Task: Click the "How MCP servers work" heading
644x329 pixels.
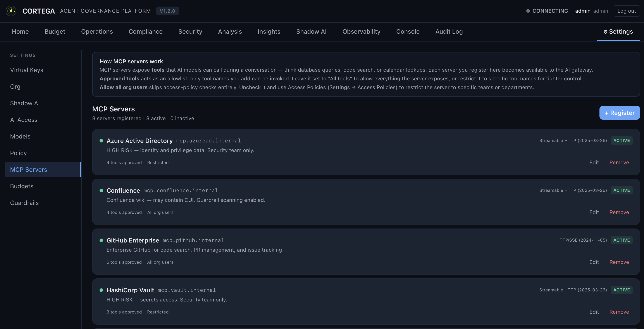Action: (131, 61)
